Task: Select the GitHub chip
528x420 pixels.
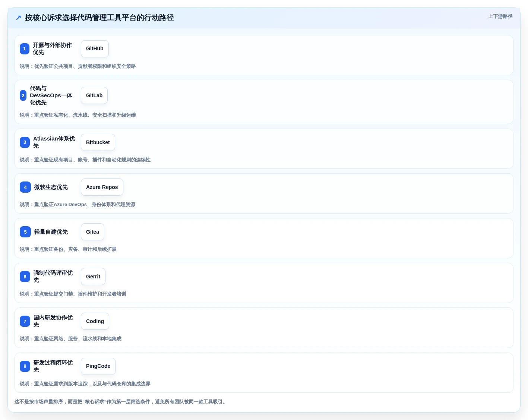Action: point(95,49)
